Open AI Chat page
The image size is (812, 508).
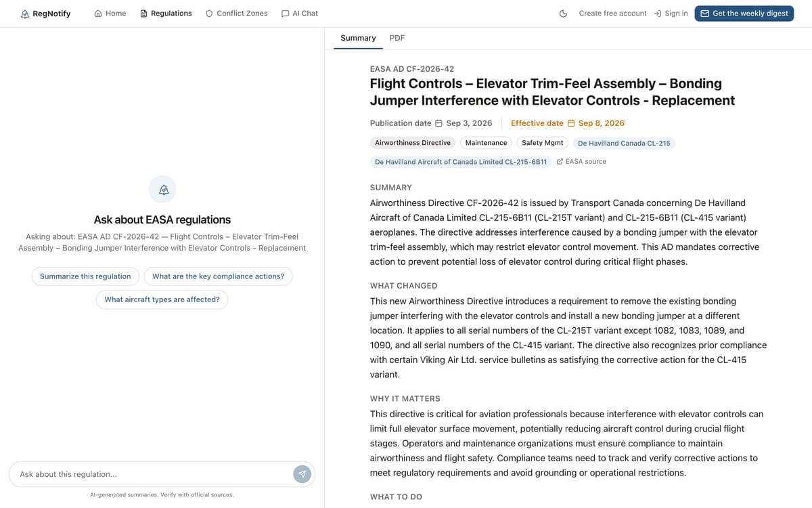pos(299,14)
